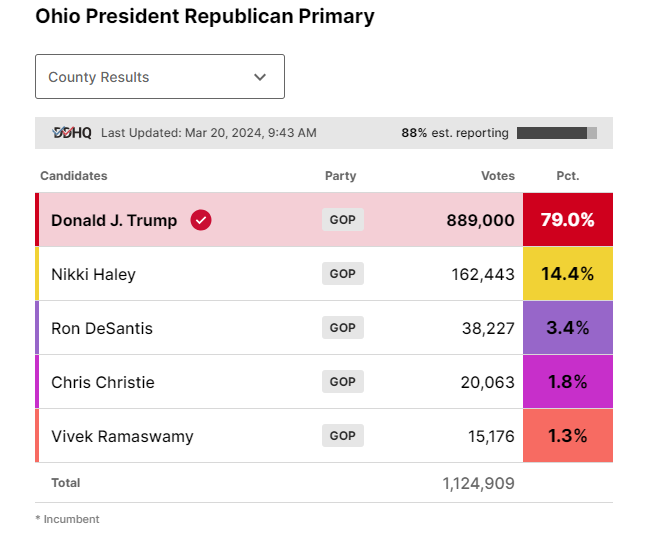
Task: Click the dropdown chevron arrow
Action: (x=260, y=77)
